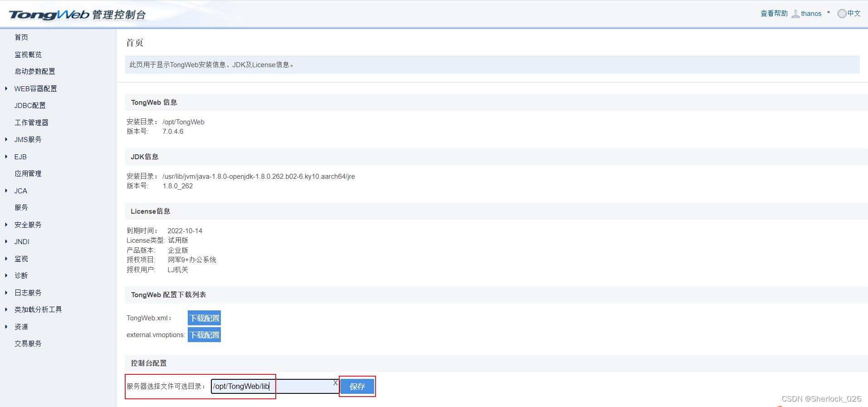
Task: Open JDBC配置 in the sidebar
Action: 30,105
